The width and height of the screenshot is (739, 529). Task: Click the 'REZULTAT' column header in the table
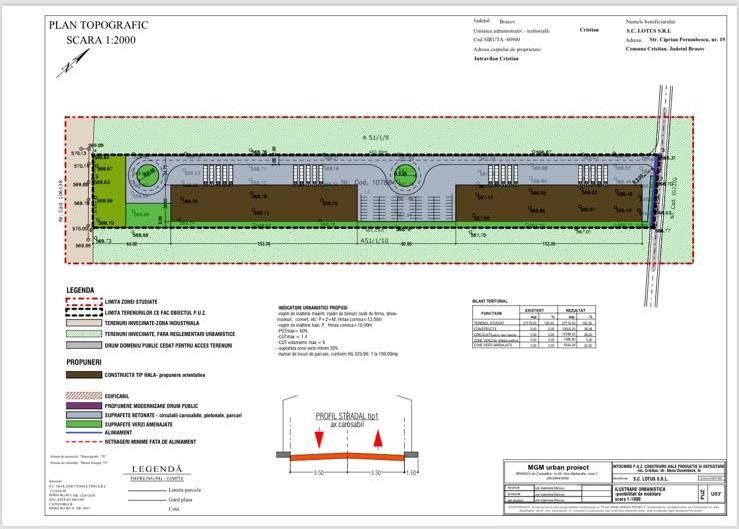point(575,310)
